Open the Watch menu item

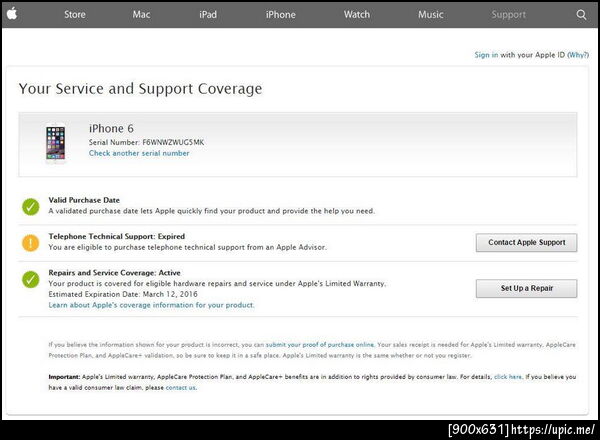pyautogui.click(x=357, y=15)
